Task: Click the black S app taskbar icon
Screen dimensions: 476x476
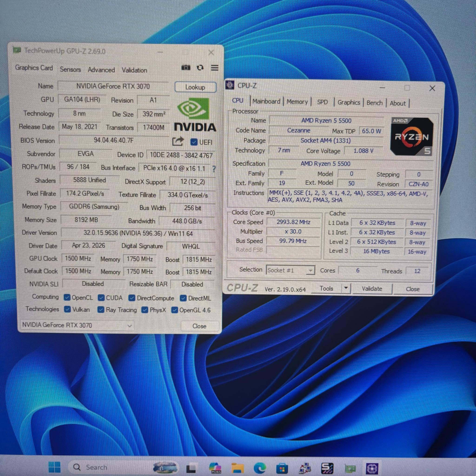Action: click(327, 468)
